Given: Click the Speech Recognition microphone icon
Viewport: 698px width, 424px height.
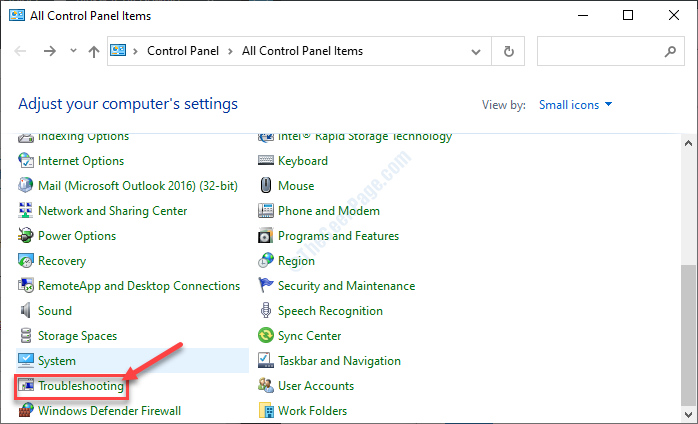Looking at the screenshot, I should 266,310.
